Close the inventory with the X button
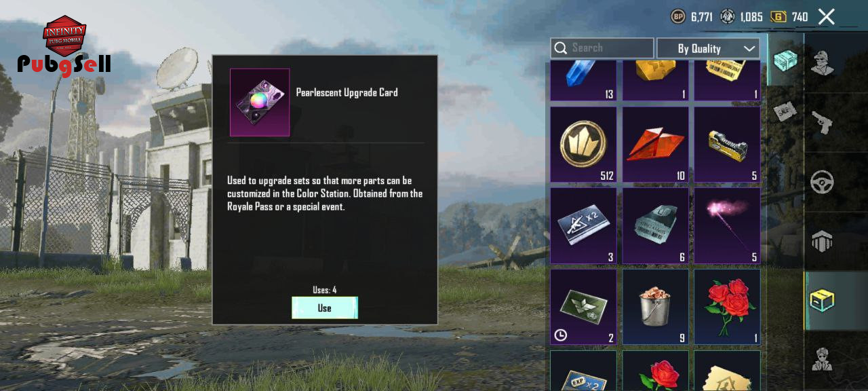 826,16
